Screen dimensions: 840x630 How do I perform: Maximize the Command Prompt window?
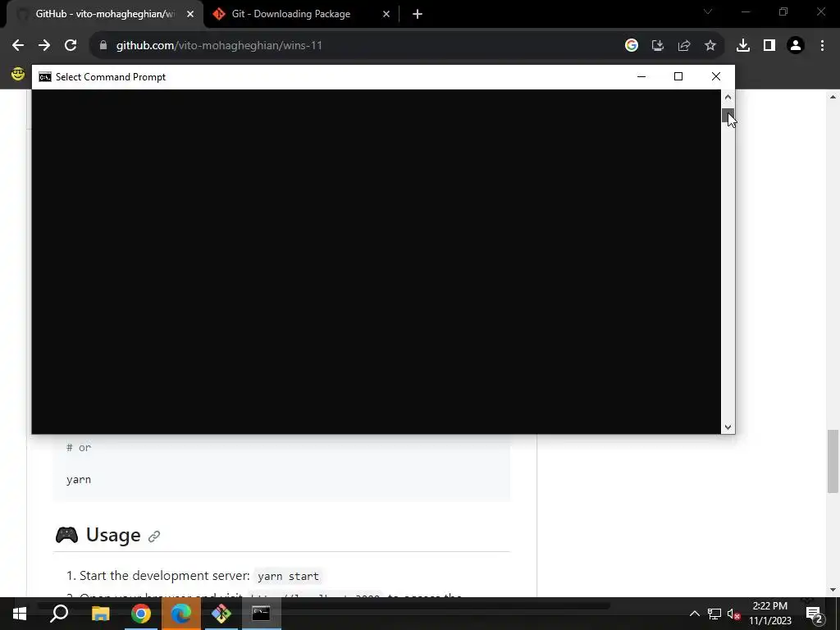(x=678, y=76)
